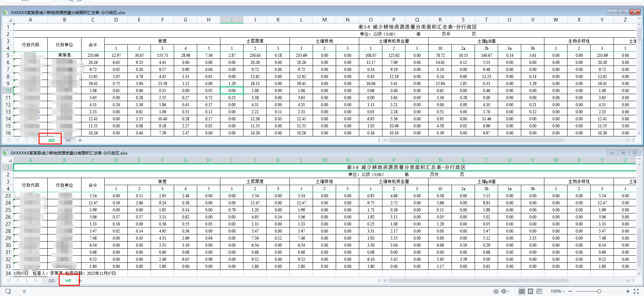
Task: Click the 12.47 cell in column C row 24
Action: tap(93, 203)
